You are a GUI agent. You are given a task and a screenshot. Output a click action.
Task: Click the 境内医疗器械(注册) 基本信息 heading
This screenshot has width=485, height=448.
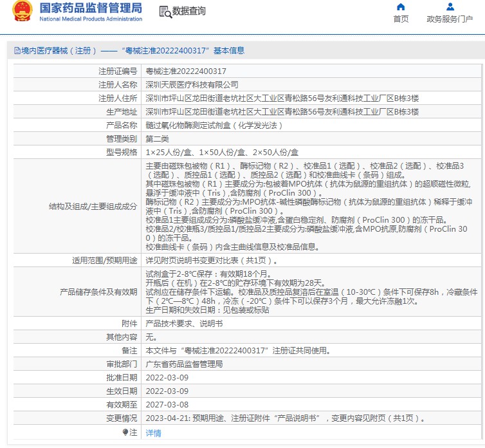click(133, 50)
